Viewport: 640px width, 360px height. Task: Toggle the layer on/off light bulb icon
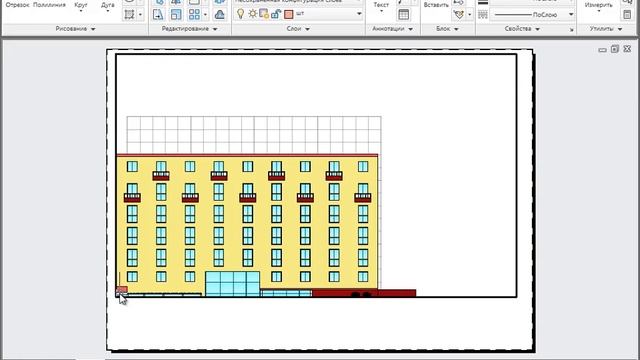click(x=240, y=14)
